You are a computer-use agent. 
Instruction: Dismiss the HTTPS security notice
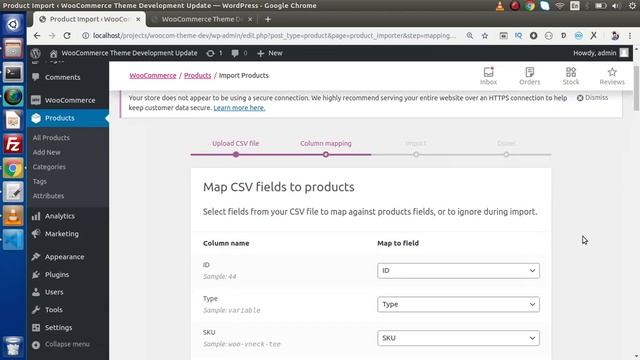pyautogui.click(x=592, y=98)
